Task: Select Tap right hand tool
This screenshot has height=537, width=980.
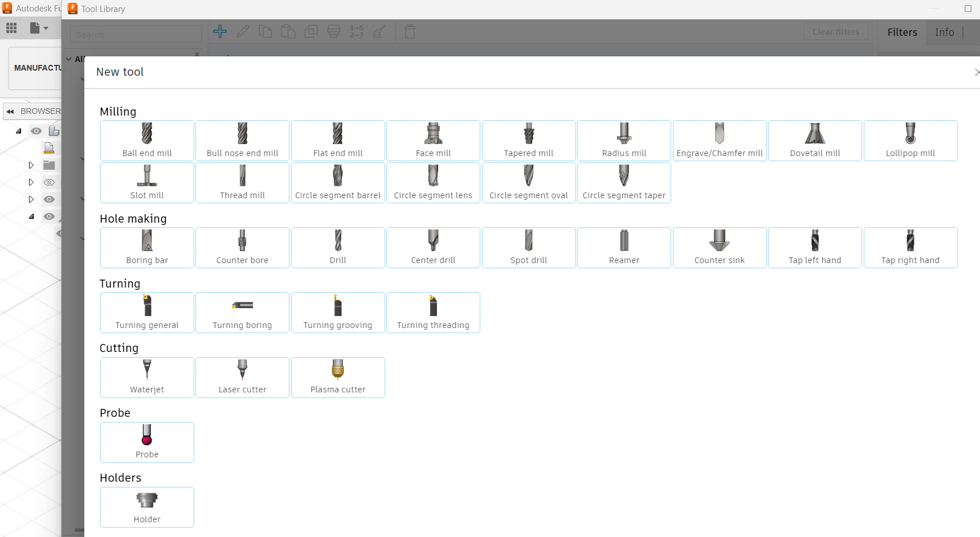Action: coord(910,248)
